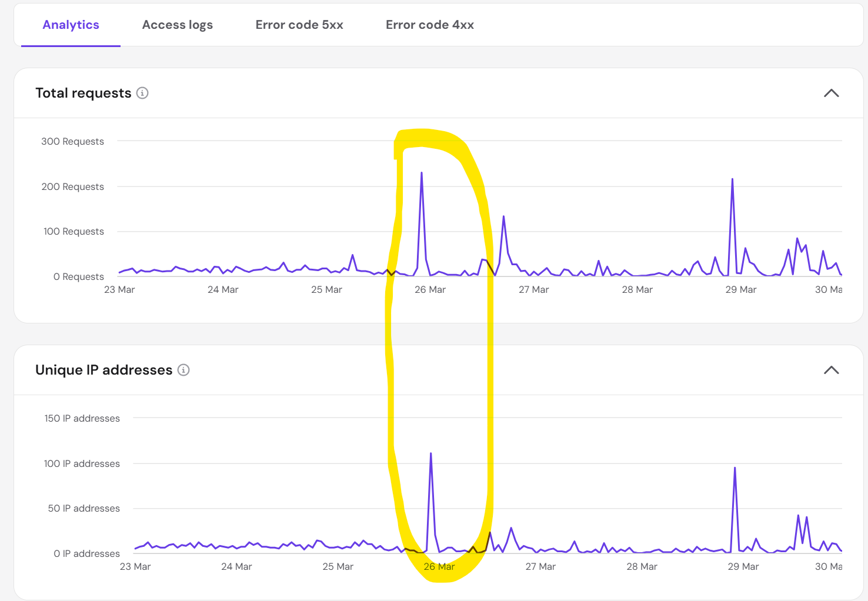The height and width of the screenshot is (601, 868).
Task: Switch to the Access logs tab
Action: point(177,25)
